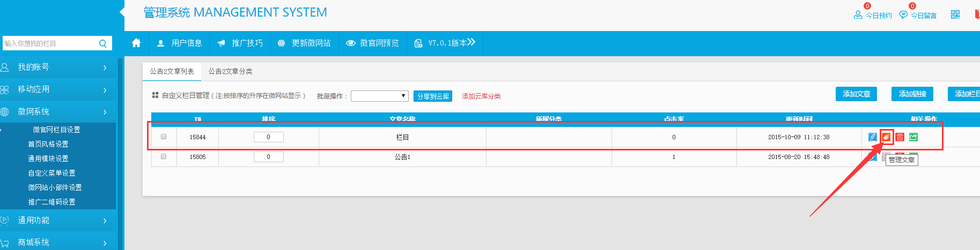
Task: Click the 添加文章 button
Action: point(856,94)
